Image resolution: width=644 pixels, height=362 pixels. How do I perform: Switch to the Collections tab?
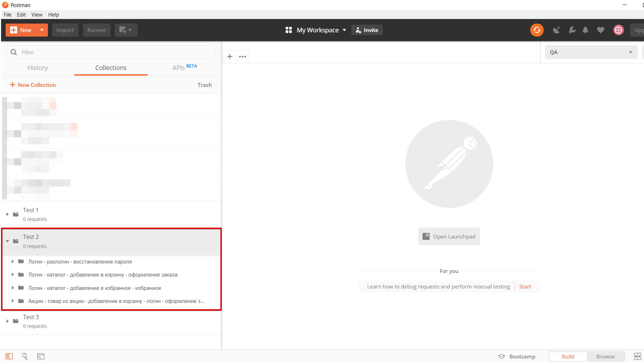pyautogui.click(x=111, y=68)
